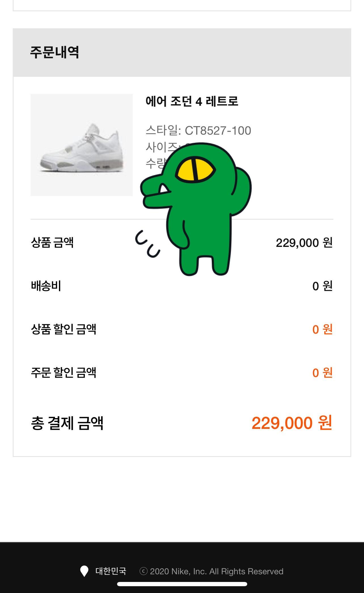This screenshot has width=364, height=593.
Task: Select the 상품 할인 금액 label
Action: coord(64,329)
